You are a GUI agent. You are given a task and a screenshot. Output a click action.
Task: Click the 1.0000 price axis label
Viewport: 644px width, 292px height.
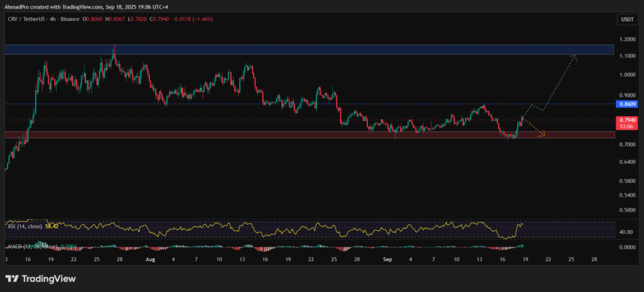626,75
